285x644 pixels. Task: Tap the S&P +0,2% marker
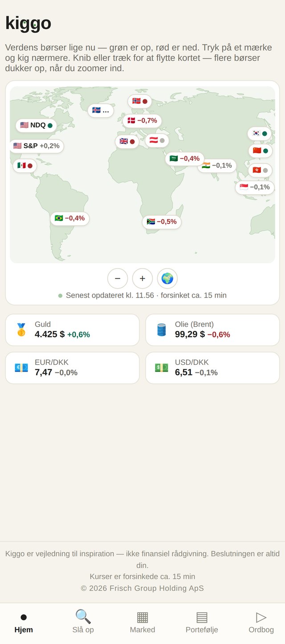tap(37, 146)
